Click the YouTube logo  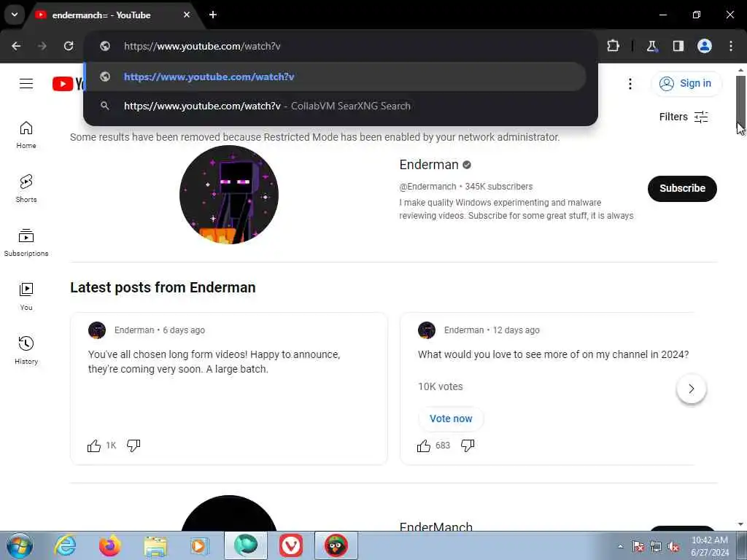pyautogui.click(x=68, y=84)
